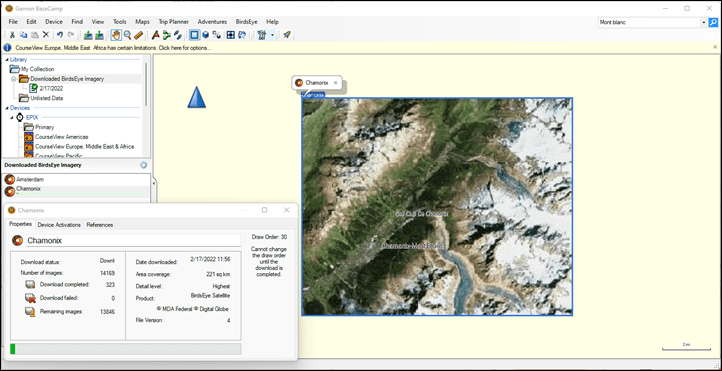Select the 3D cube view icon
The height and width of the screenshot is (371, 722).
coord(206,35)
